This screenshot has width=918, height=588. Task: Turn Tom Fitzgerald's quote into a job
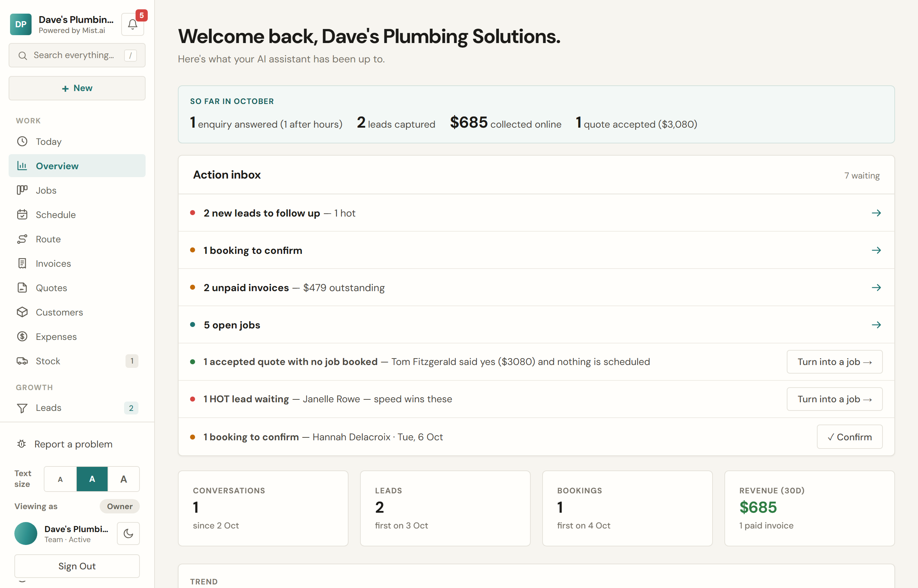point(834,361)
